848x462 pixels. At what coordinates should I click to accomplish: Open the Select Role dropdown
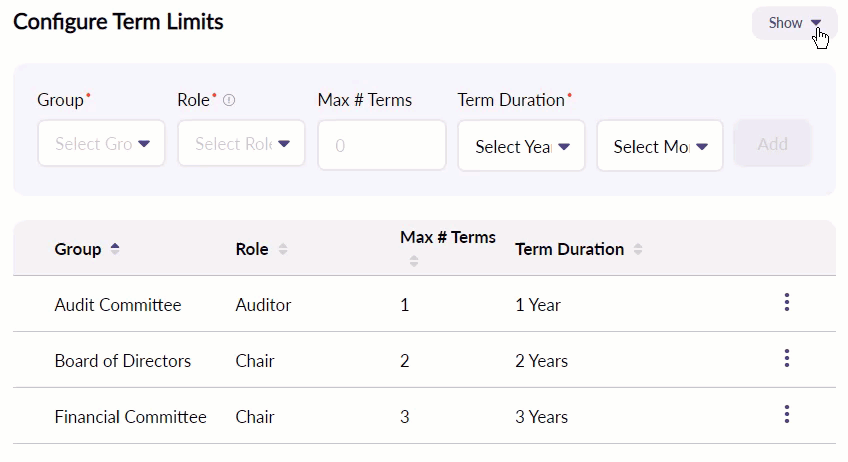[x=242, y=144]
